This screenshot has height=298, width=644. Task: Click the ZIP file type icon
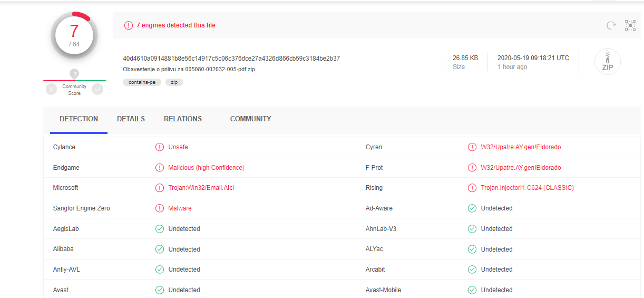click(607, 62)
